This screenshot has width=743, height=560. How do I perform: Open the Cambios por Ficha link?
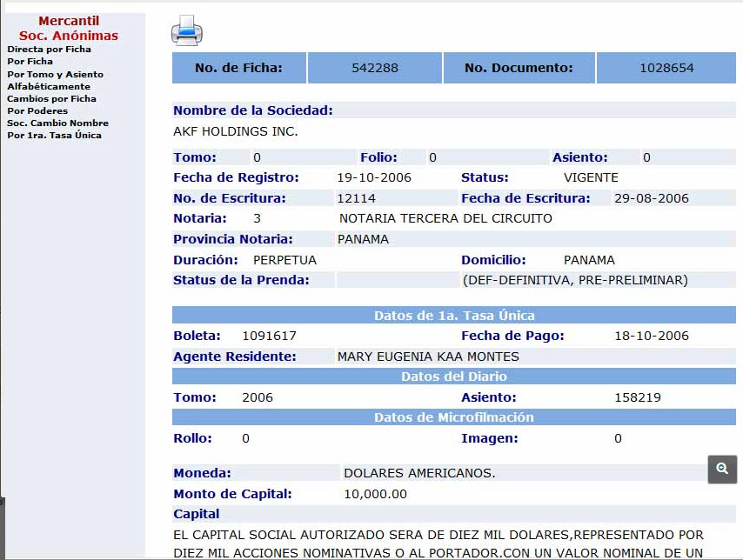point(51,98)
